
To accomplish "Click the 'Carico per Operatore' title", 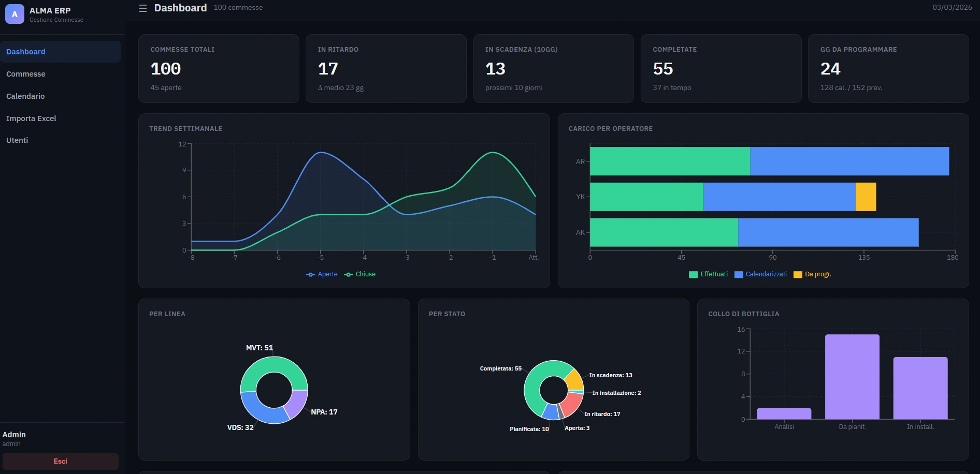I will 610,129.
